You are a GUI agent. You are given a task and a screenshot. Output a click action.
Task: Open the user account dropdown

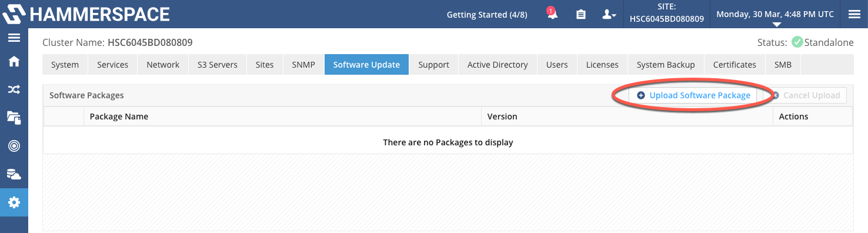[x=609, y=15]
